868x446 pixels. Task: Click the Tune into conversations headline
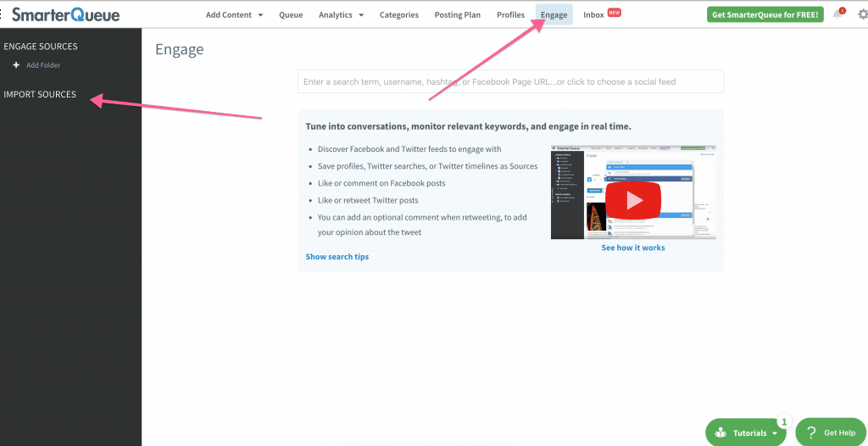coord(468,126)
